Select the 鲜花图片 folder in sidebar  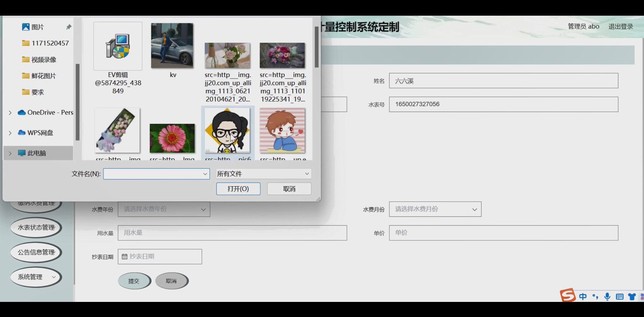[43, 76]
